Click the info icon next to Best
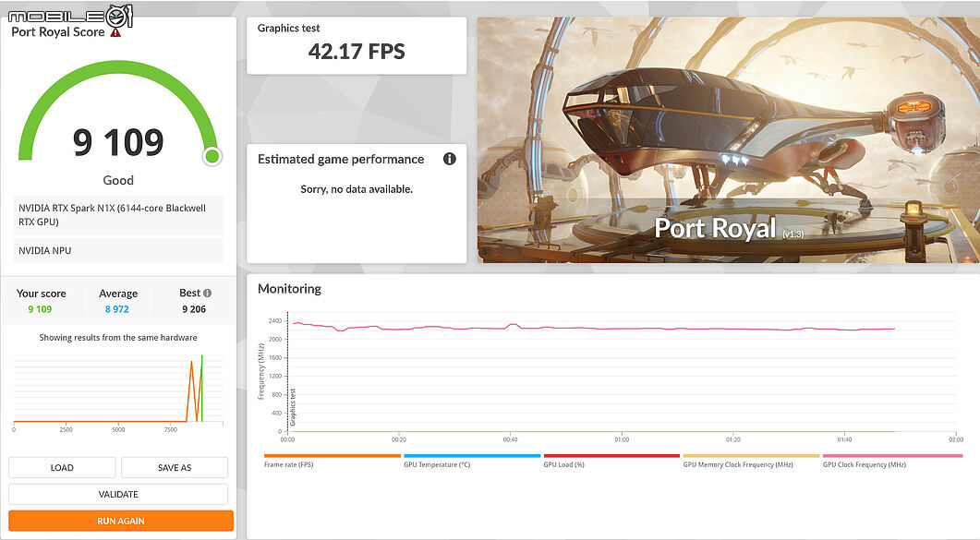The width and height of the screenshot is (980, 540). point(208,293)
